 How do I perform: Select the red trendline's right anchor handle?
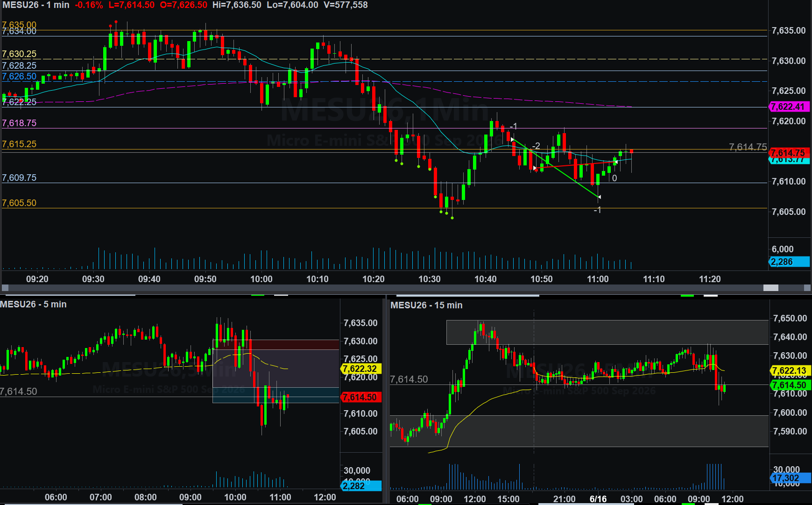pos(616,162)
